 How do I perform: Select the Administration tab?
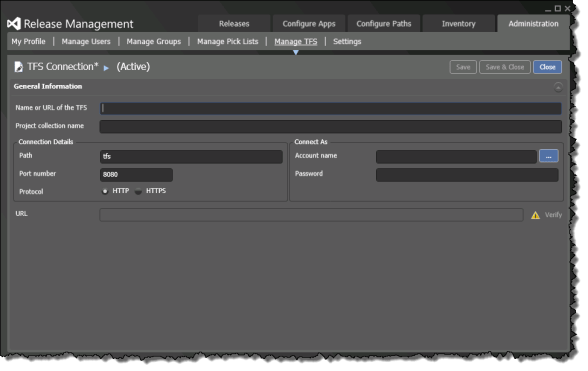point(533,24)
